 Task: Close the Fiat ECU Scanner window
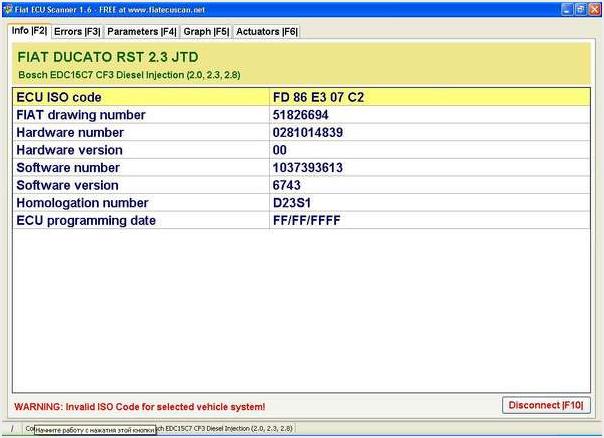click(594, 9)
